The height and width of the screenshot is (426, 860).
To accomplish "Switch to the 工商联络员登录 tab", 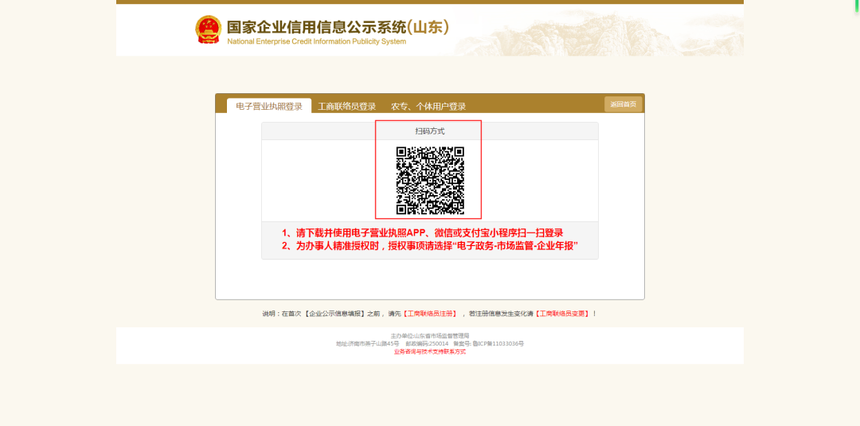I will pos(347,106).
